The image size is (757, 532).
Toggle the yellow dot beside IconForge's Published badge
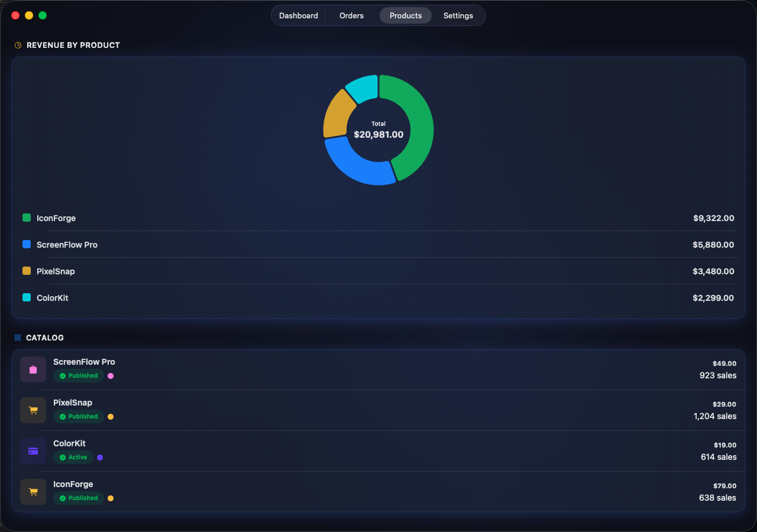(x=111, y=498)
